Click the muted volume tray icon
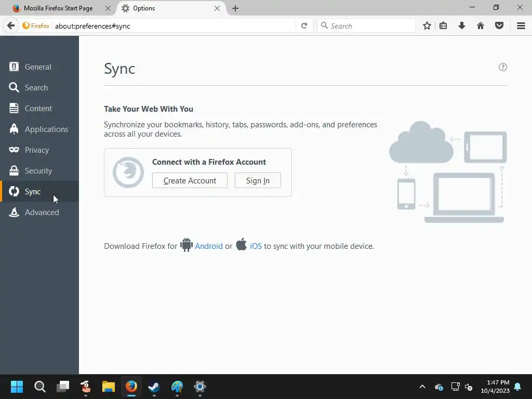 469,387
